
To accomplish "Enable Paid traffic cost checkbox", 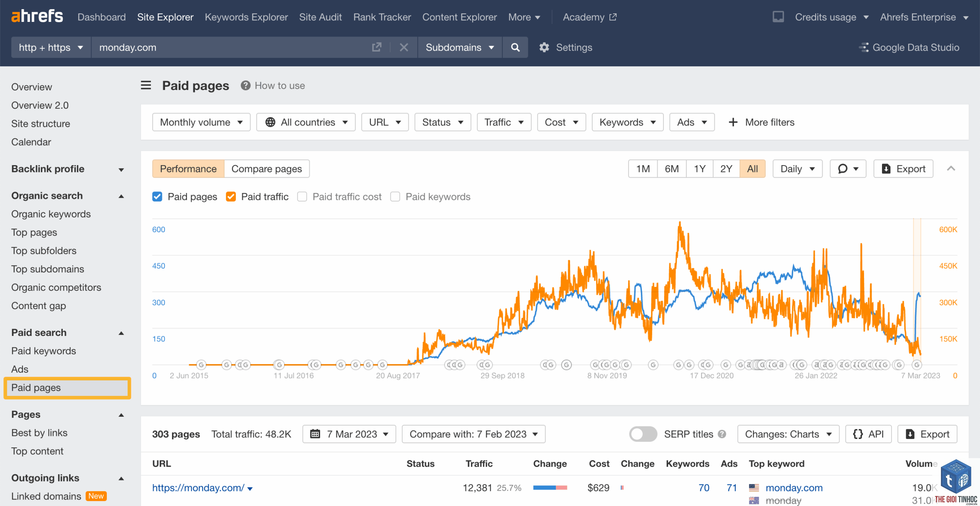I will (302, 197).
